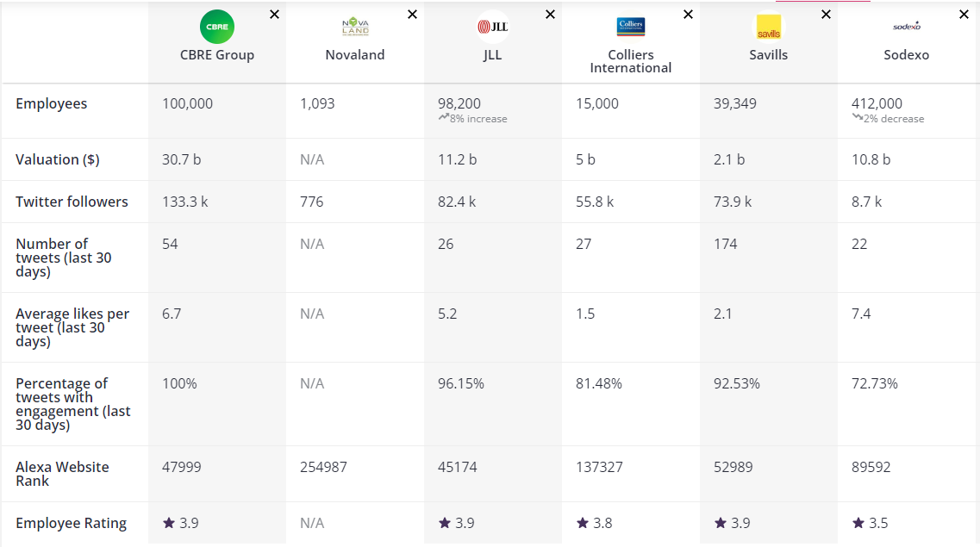Viewport: 980px width, 547px height.
Task: Click the CBRE Group green logo
Action: (x=216, y=27)
